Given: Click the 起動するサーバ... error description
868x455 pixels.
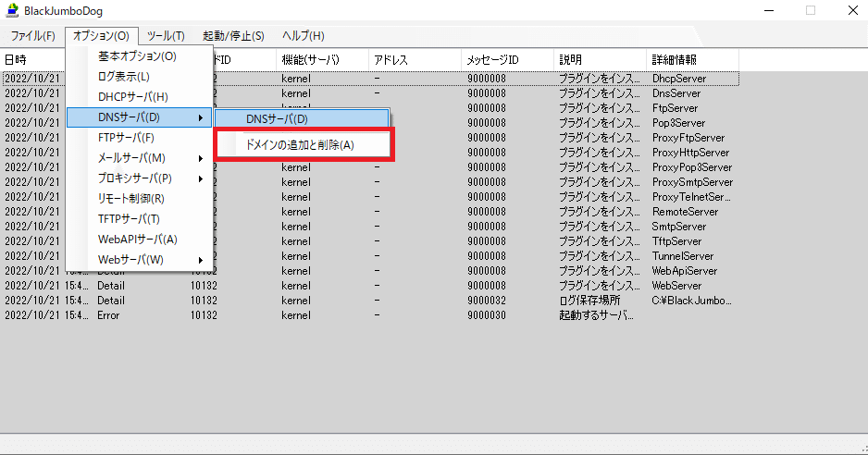Looking at the screenshot, I should coord(596,315).
